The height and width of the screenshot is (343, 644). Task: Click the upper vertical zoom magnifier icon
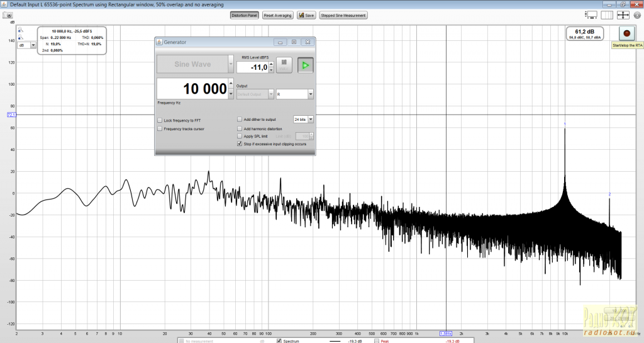pyautogui.click(x=19, y=30)
